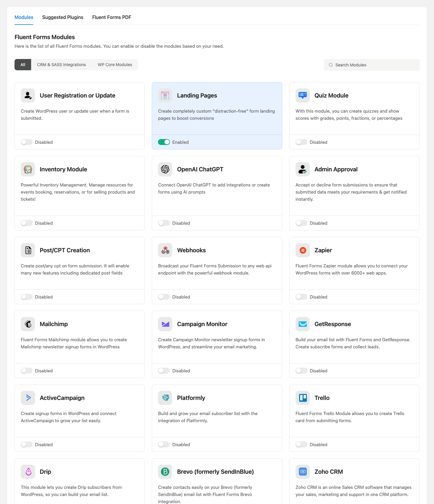Turn on the Inventory Module switch
Viewport: 434px width, 504px height.
point(27,223)
